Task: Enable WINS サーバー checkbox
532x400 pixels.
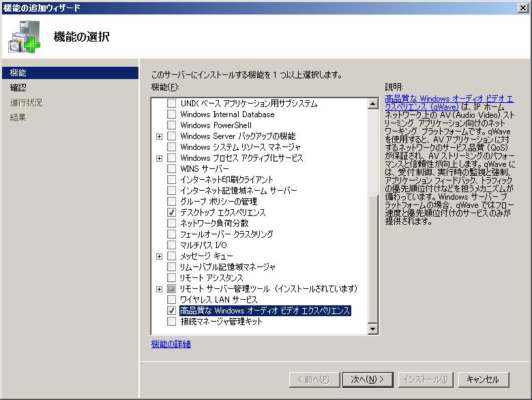Action: [x=172, y=169]
